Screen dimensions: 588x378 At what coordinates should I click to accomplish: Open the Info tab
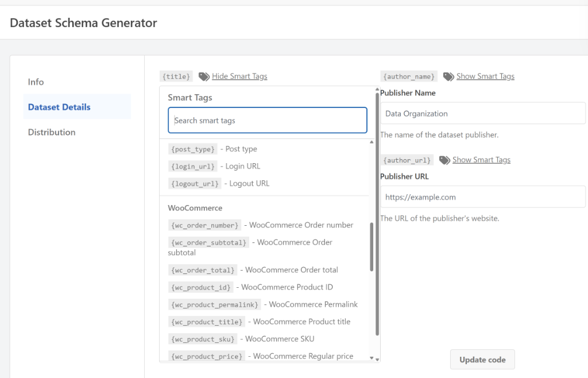point(36,82)
